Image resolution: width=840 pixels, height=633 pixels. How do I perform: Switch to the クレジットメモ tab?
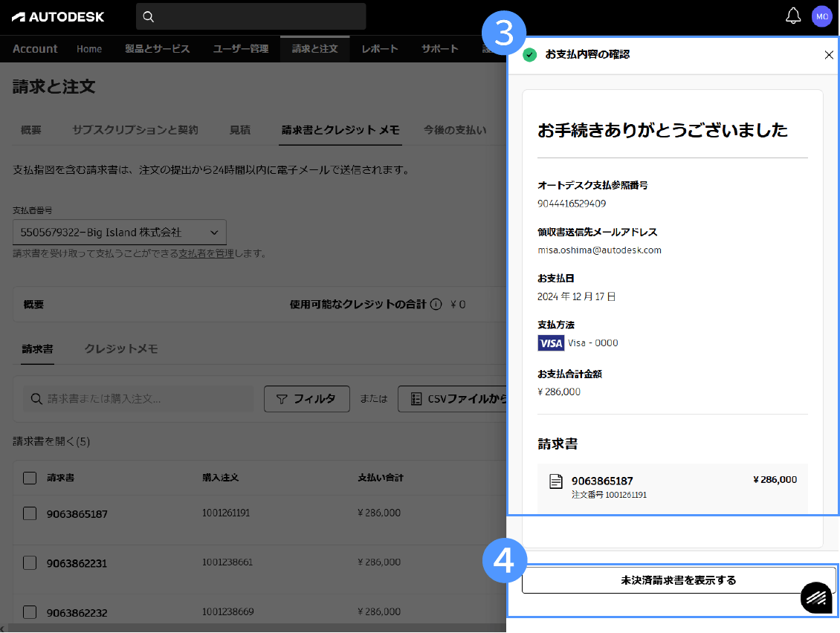121,349
